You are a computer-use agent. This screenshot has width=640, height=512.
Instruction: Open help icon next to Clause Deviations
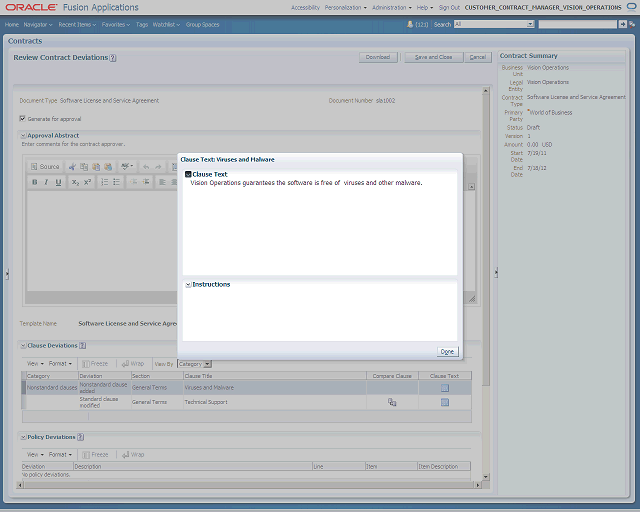click(x=82, y=345)
